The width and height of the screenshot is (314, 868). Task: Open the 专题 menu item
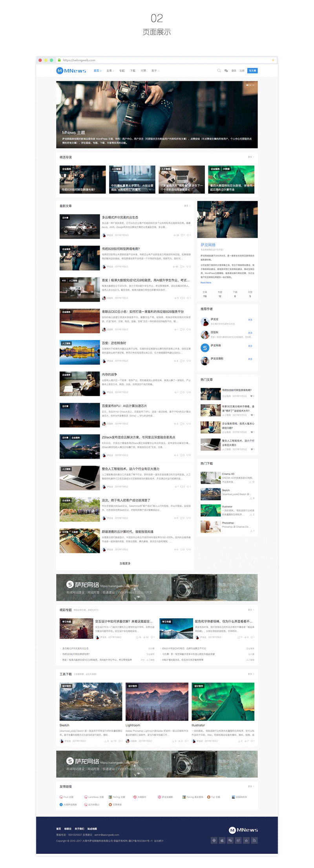tap(122, 71)
